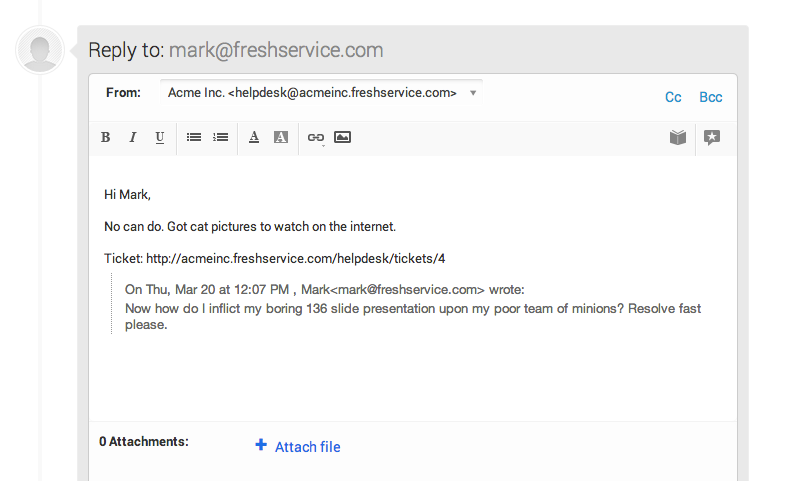Screen dimensions: 795x481
Task: Expand the From address dropdown arrow
Action: [473, 93]
